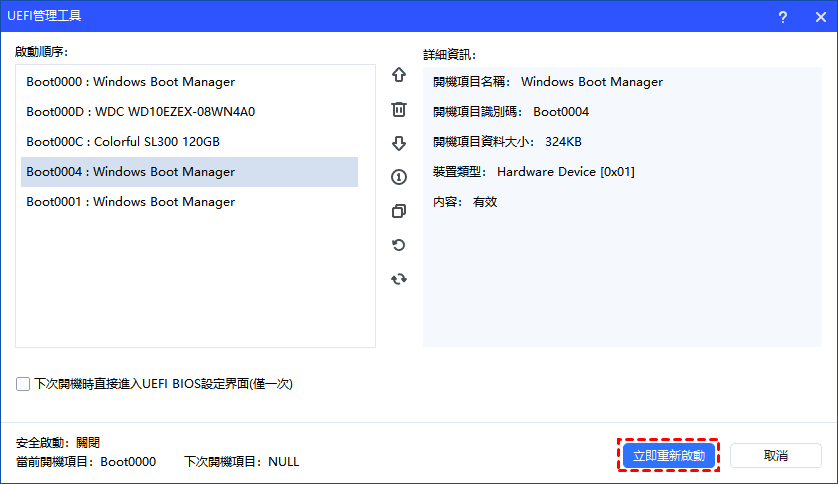Viewport: 838px width, 484px height.
Task: Click the one-time boot icon
Action: point(399,177)
